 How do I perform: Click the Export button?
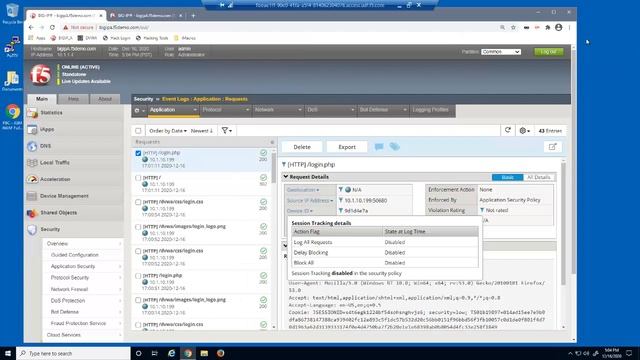tap(347, 147)
